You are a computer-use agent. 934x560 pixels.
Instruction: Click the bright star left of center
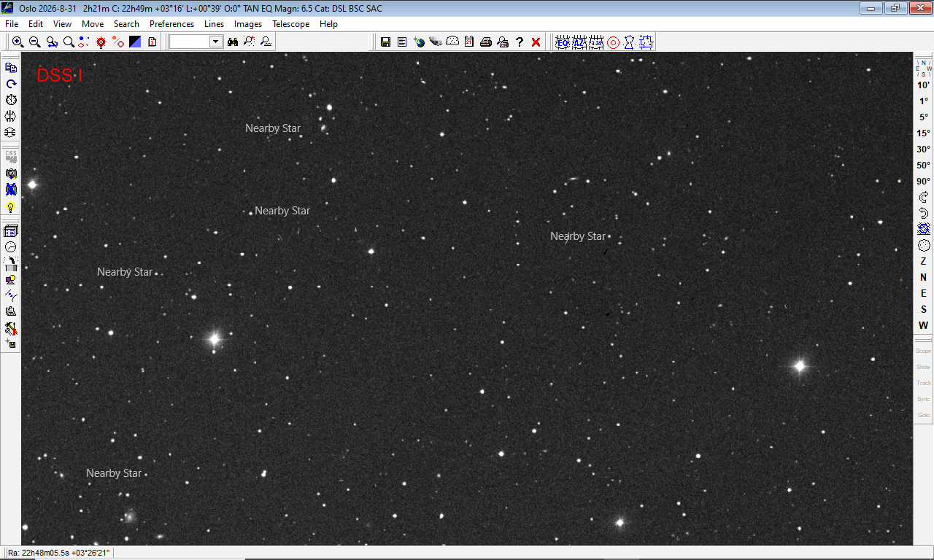pos(214,339)
